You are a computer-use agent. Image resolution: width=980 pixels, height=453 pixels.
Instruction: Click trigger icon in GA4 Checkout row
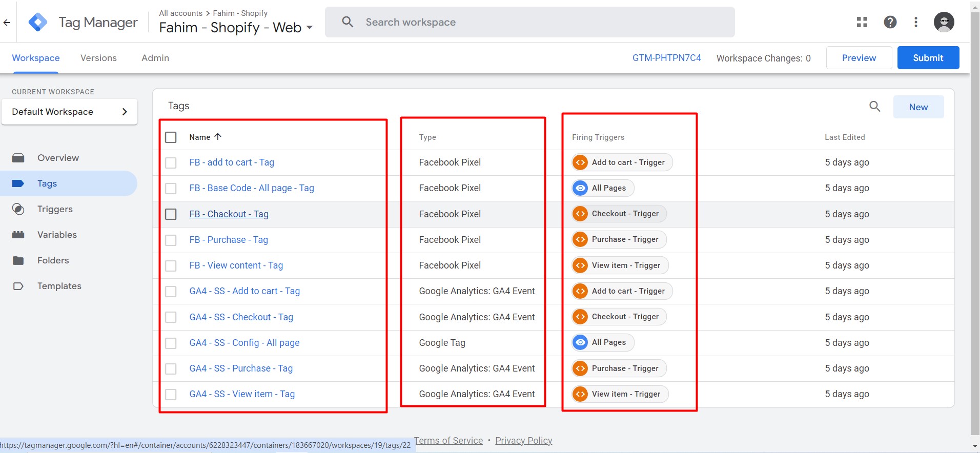tap(580, 317)
